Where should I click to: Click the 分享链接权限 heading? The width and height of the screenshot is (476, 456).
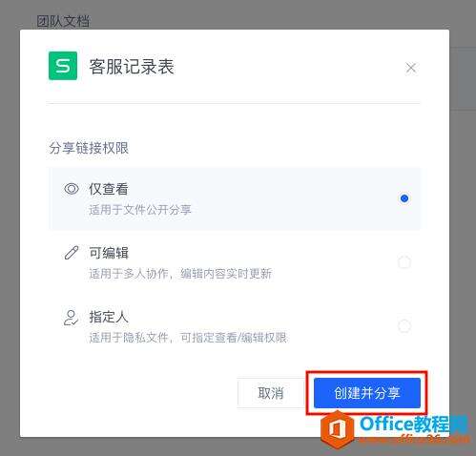pos(89,148)
